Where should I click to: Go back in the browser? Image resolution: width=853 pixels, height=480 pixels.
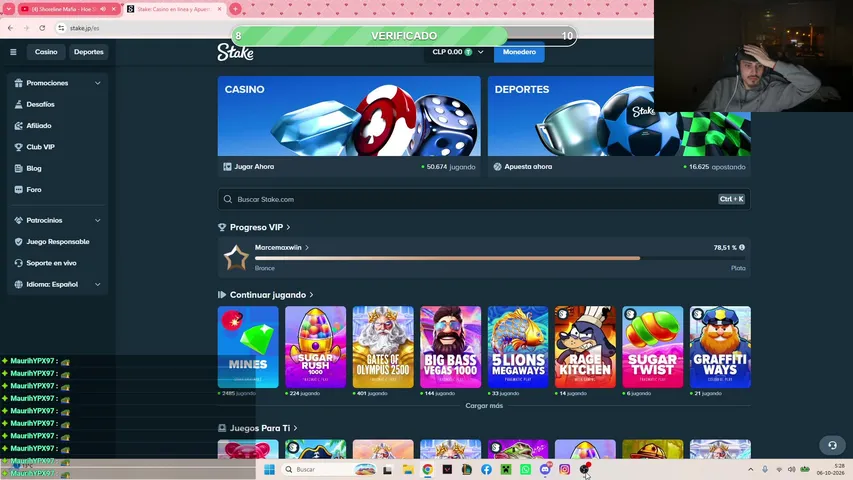click(10, 28)
